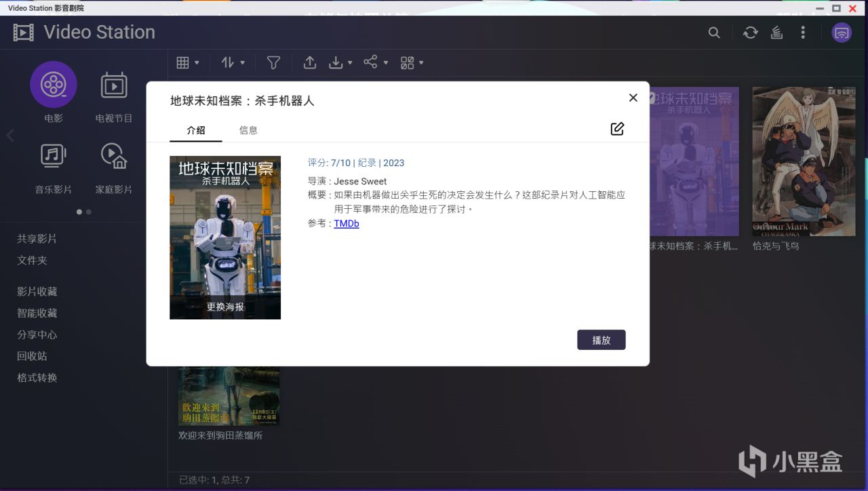Open 共享影片 in the sidebar
Image resolution: width=868 pixels, height=491 pixels.
point(37,239)
